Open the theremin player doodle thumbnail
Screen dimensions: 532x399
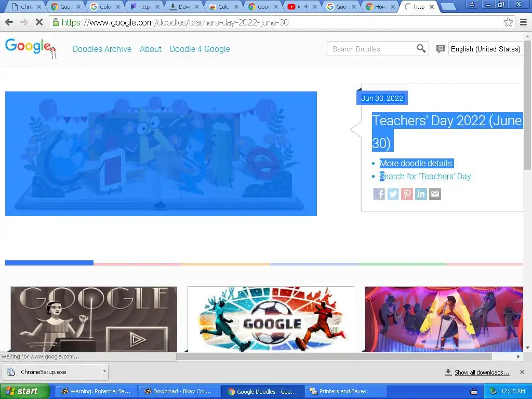tap(94, 319)
